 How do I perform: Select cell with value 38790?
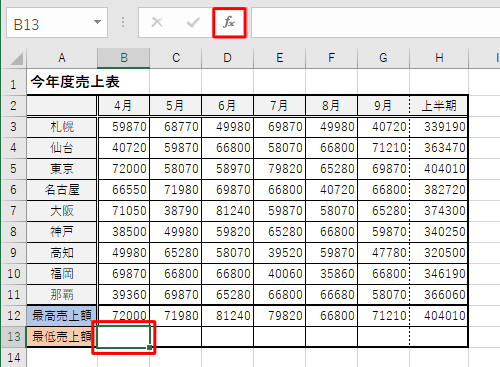pyautogui.click(x=176, y=211)
